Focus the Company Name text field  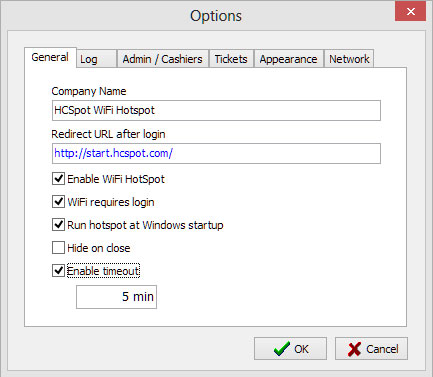pos(216,110)
